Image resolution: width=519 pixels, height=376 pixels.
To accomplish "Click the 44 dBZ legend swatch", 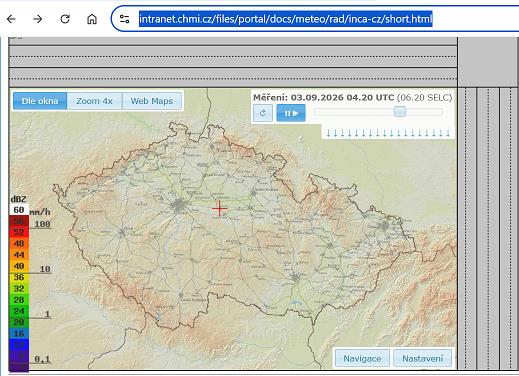I will click(x=19, y=255).
